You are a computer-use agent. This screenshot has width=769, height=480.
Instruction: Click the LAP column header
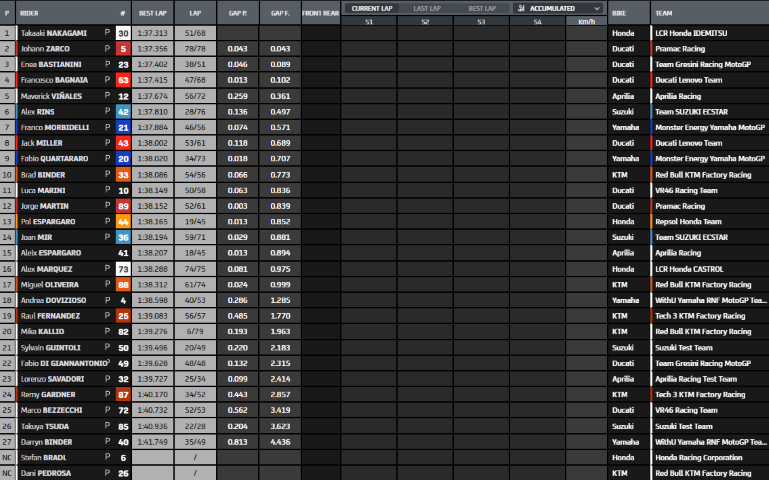point(195,13)
